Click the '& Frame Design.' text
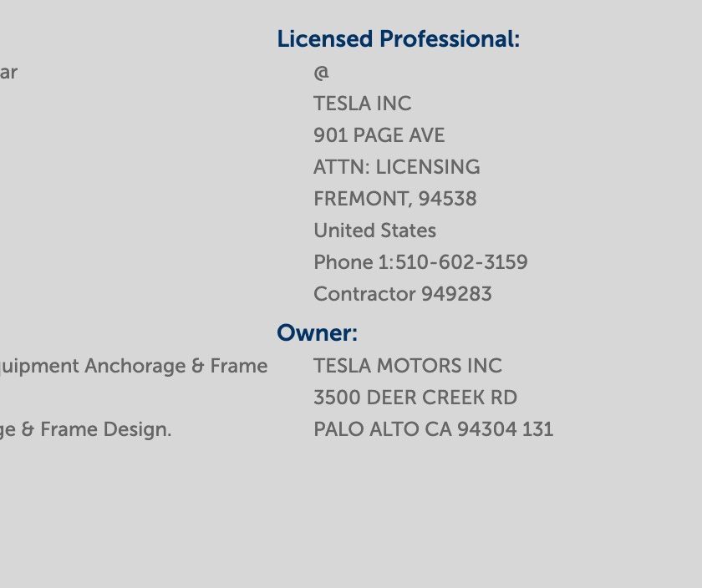The height and width of the screenshot is (588, 702). pyautogui.click(x=96, y=429)
